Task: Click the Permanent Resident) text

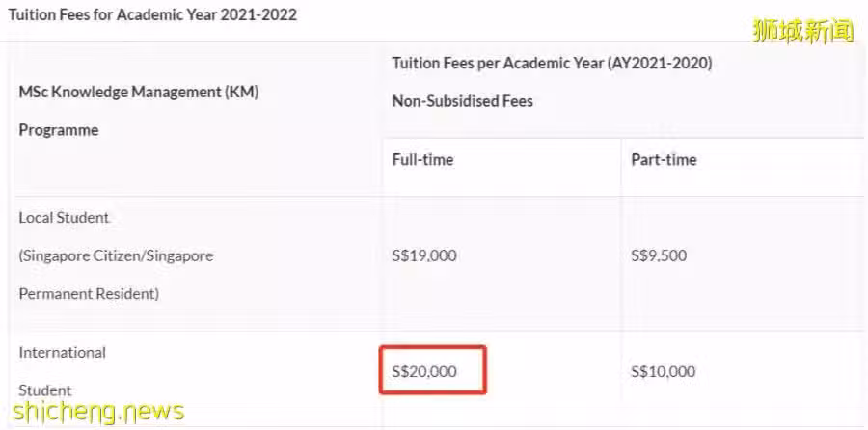Action: click(89, 294)
